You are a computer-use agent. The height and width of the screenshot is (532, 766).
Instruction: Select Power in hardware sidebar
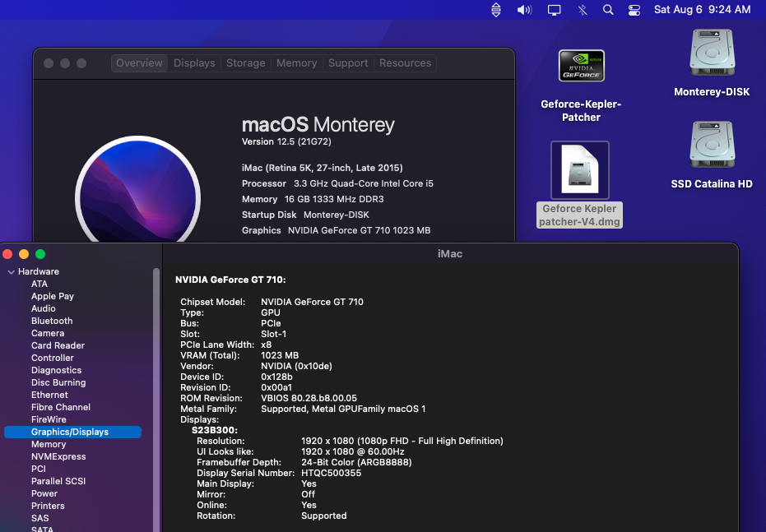(x=44, y=493)
